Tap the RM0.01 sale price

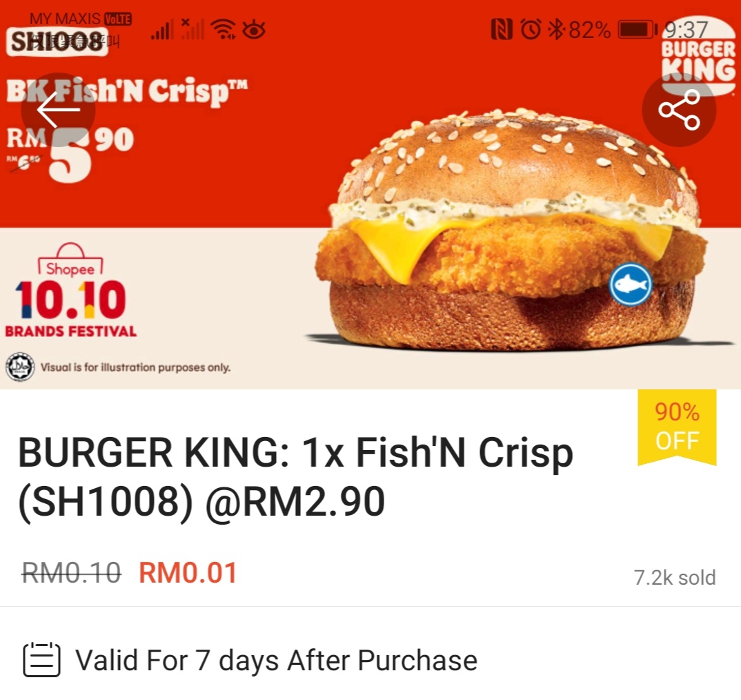tap(188, 573)
